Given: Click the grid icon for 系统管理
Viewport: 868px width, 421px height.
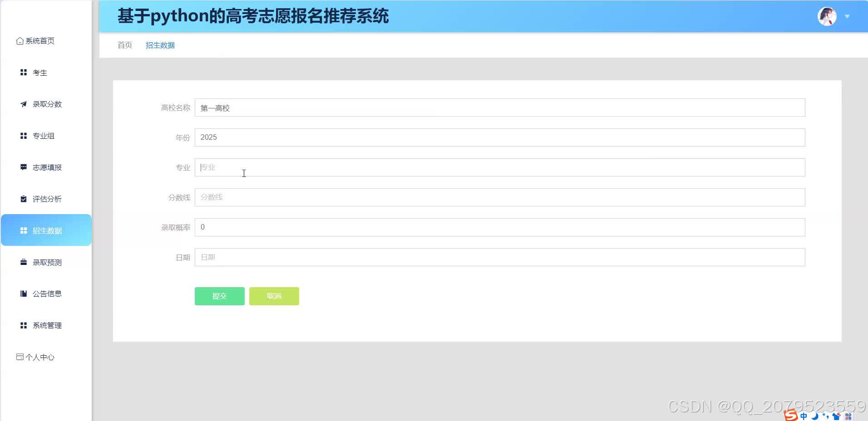Looking at the screenshot, I should 24,325.
